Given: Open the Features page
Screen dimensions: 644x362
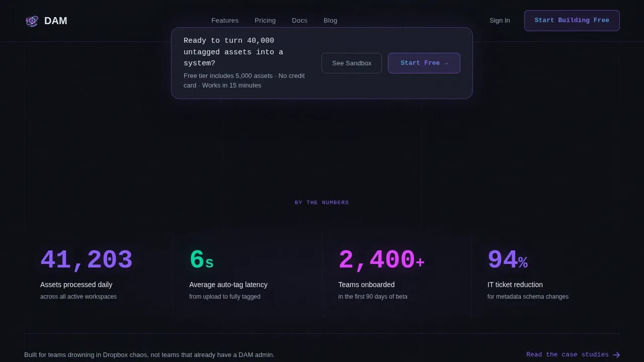Looking at the screenshot, I should tap(225, 20).
